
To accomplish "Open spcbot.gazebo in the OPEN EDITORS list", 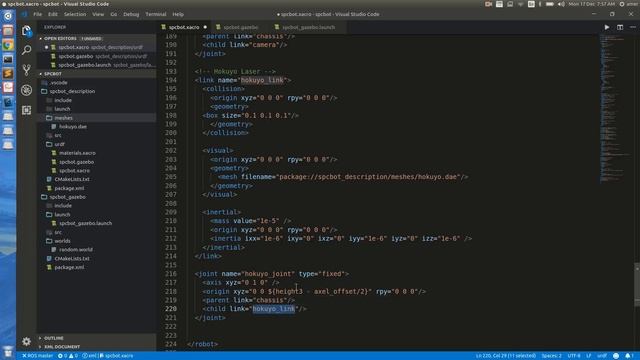I will coord(76,56).
